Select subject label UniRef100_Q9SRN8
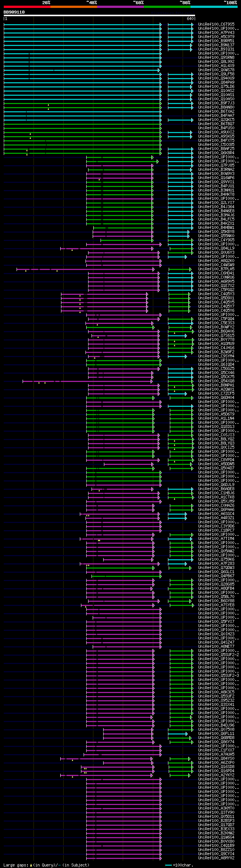This screenshot has width=241, height=868. 216,57
